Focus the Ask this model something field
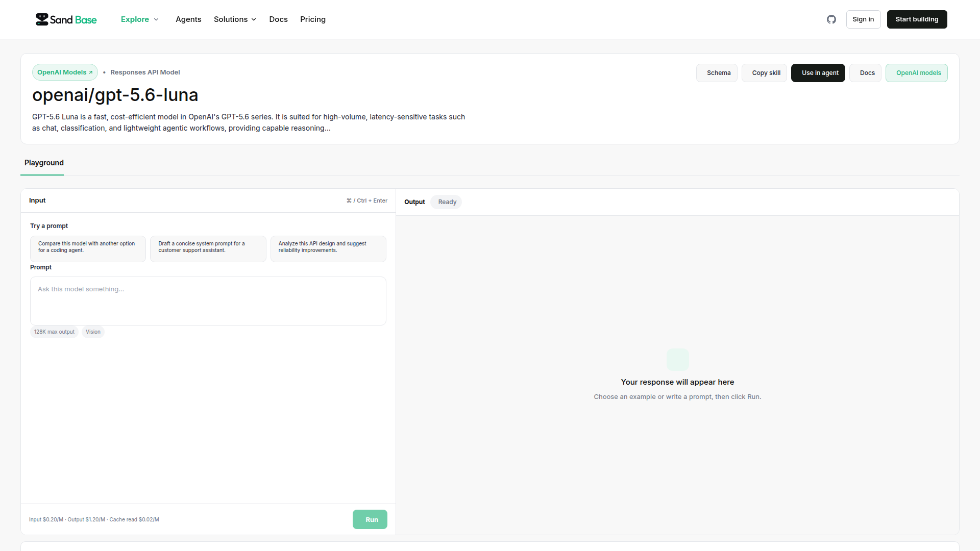The height and width of the screenshot is (551, 980). 208,301
